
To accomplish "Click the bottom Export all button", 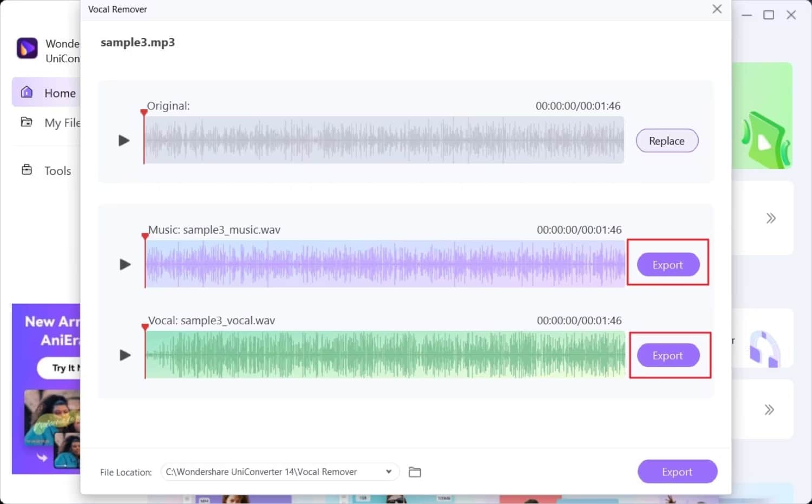I will tap(677, 472).
